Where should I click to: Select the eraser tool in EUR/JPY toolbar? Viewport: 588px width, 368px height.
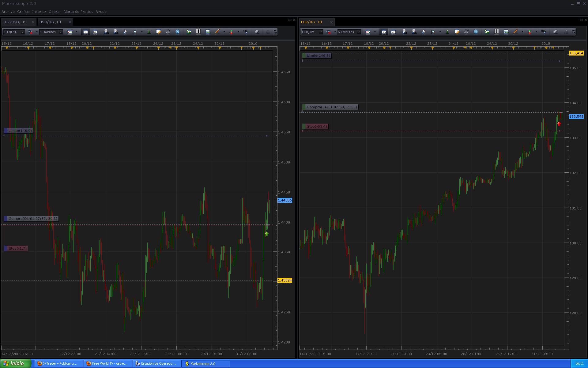pos(555,32)
